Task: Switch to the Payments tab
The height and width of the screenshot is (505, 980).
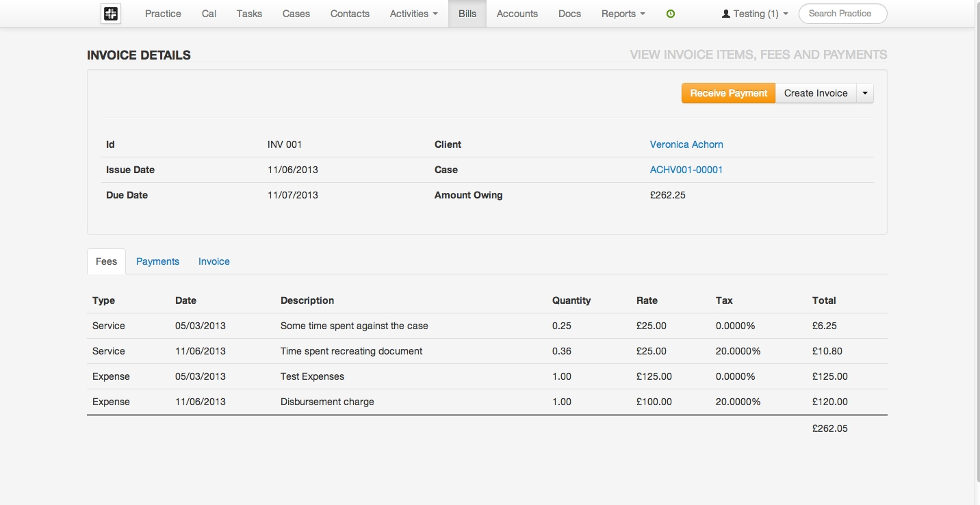Action: [x=157, y=261]
